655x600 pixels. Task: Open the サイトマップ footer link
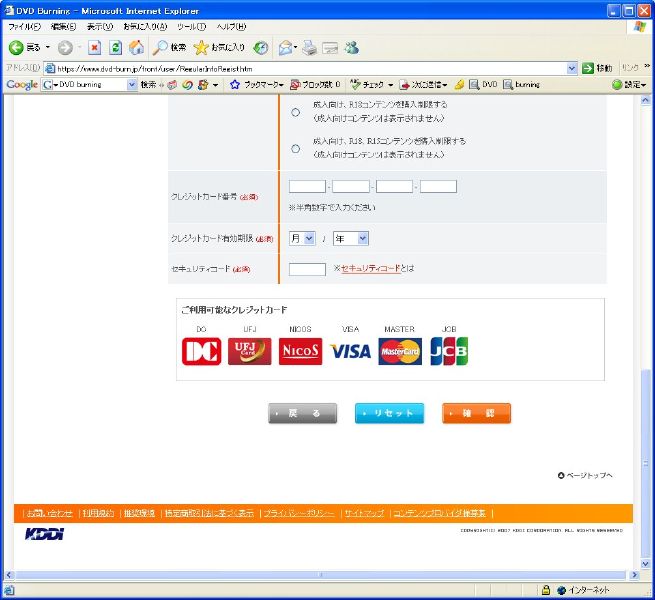click(364, 513)
